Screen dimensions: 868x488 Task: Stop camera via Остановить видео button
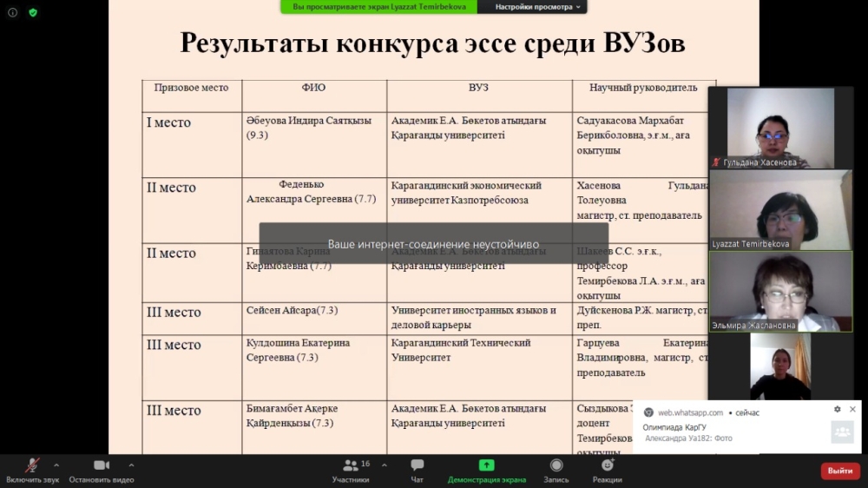coord(102,466)
